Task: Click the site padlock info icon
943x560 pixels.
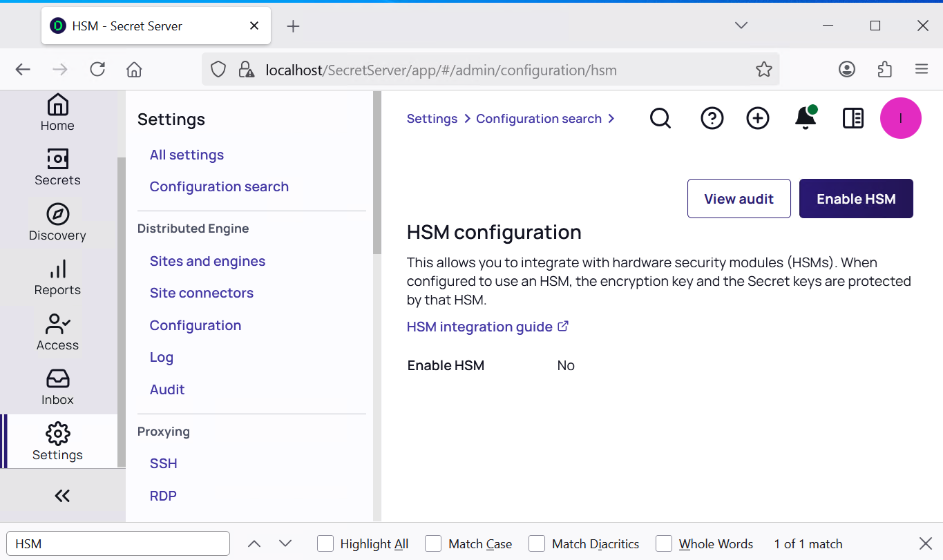Action: click(245, 70)
